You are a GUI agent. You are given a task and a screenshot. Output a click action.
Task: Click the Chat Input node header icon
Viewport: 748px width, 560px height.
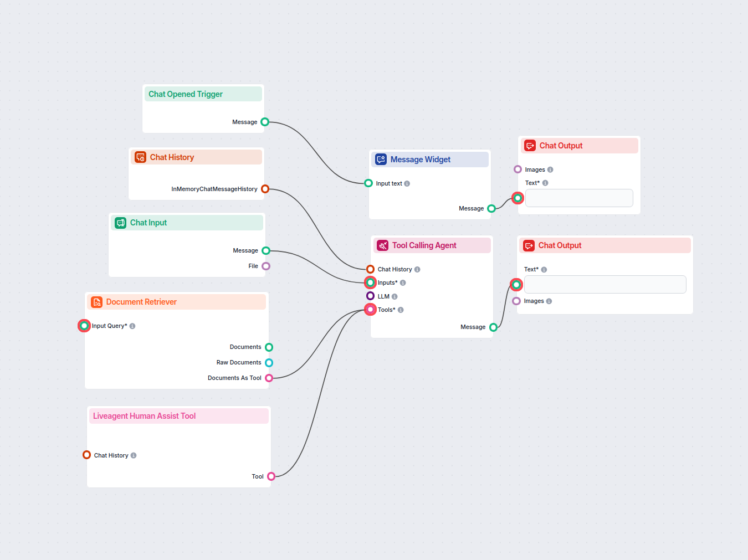[121, 223]
